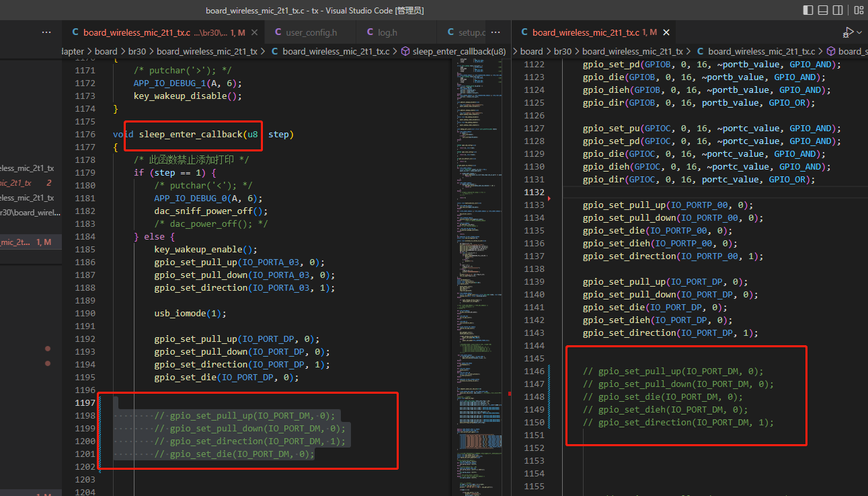868x496 pixels.
Task: Open the side bar more actions ellipsis
Action: click(46, 32)
